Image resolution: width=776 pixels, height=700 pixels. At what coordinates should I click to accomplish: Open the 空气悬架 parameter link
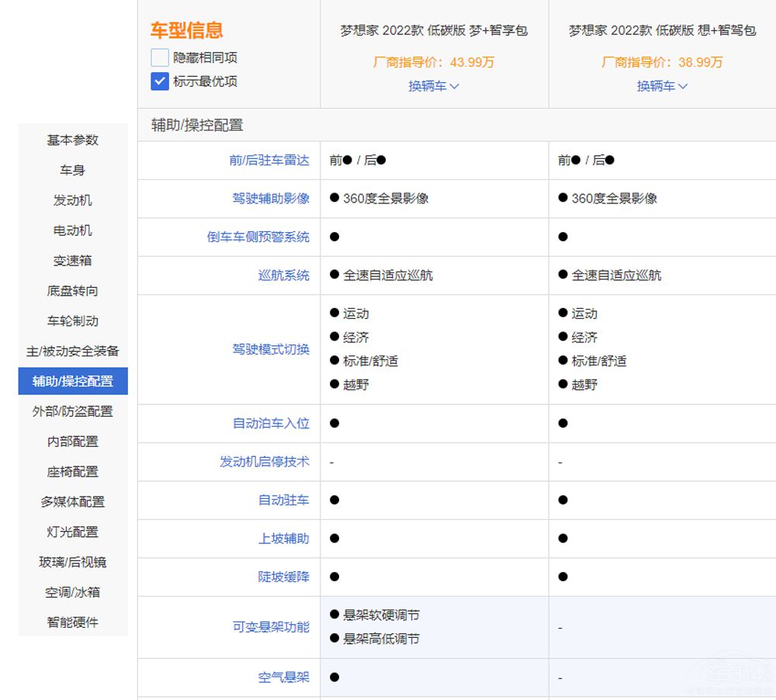[x=283, y=677]
